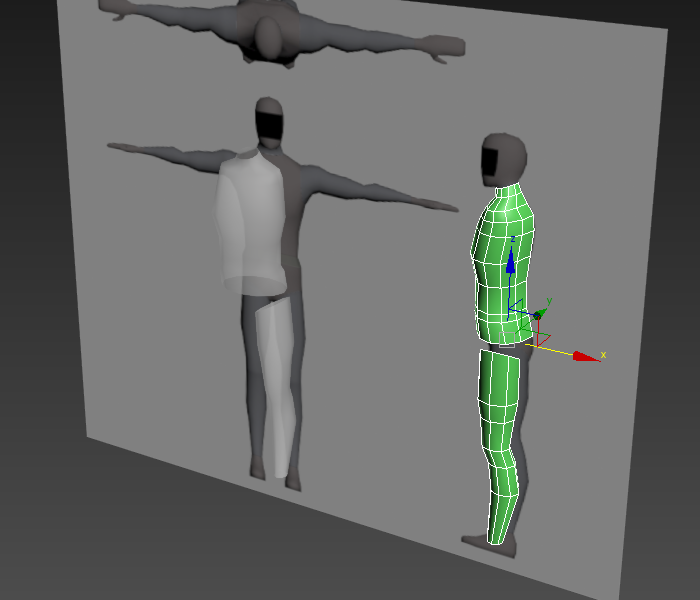
Task: Select the green wireframe torso mesh
Action: tap(504, 263)
